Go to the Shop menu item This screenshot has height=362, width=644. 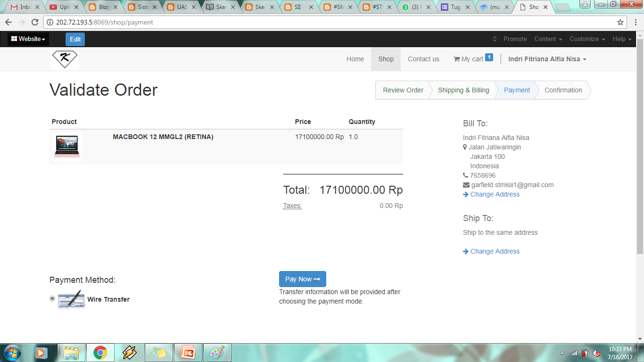(386, 59)
